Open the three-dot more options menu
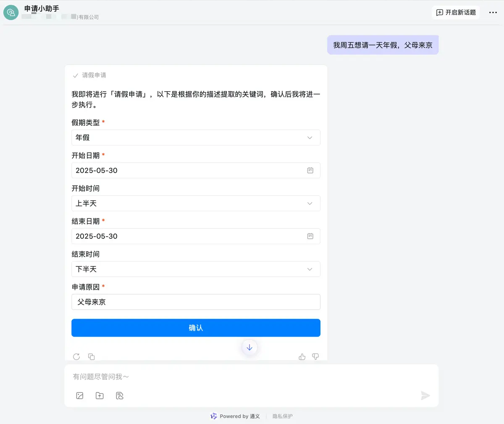 493,13
